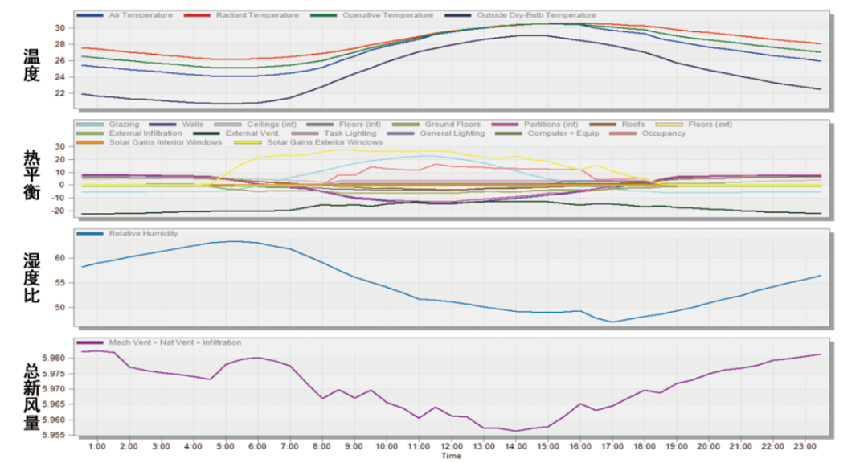Viewport: 868px width, 463px height.
Task: Select the General Lighting legend entry
Action: (x=452, y=133)
